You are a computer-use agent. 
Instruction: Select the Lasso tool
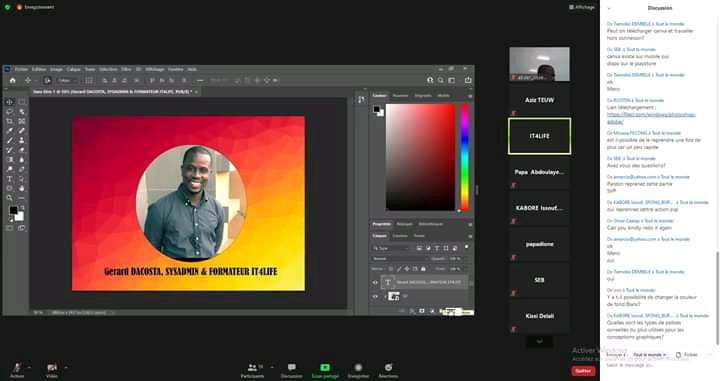point(10,112)
